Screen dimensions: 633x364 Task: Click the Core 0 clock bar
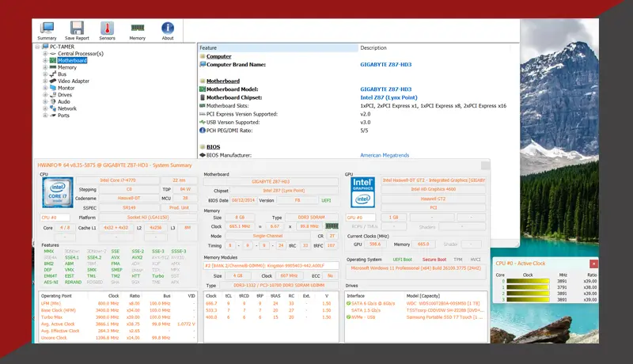click(x=528, y=281)
